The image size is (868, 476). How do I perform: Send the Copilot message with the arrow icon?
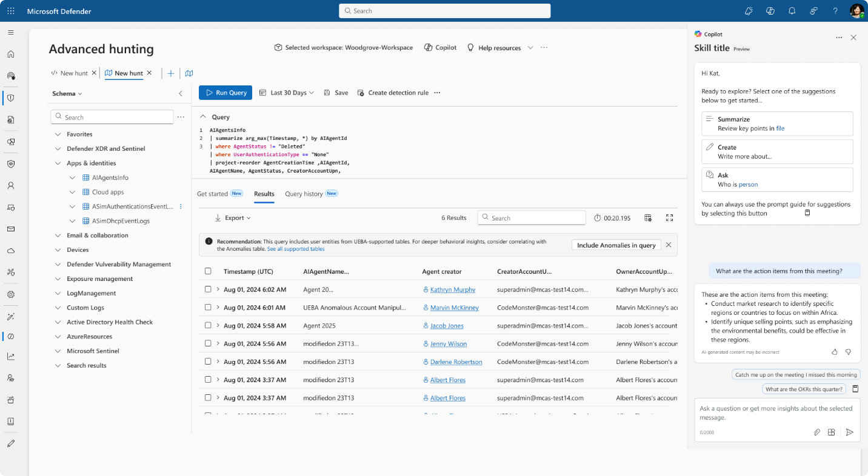(x=850, y=432)
